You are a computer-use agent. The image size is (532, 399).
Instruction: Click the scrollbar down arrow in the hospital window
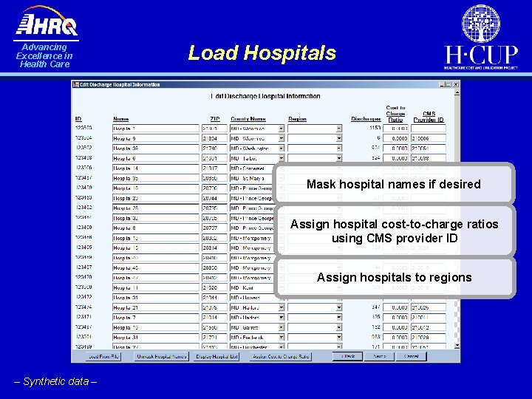pos(457,346)
